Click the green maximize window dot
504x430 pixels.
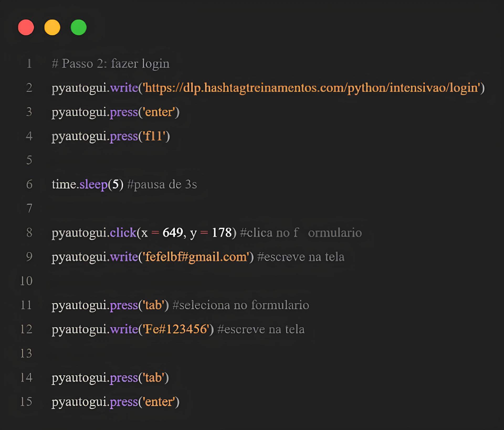78,27
